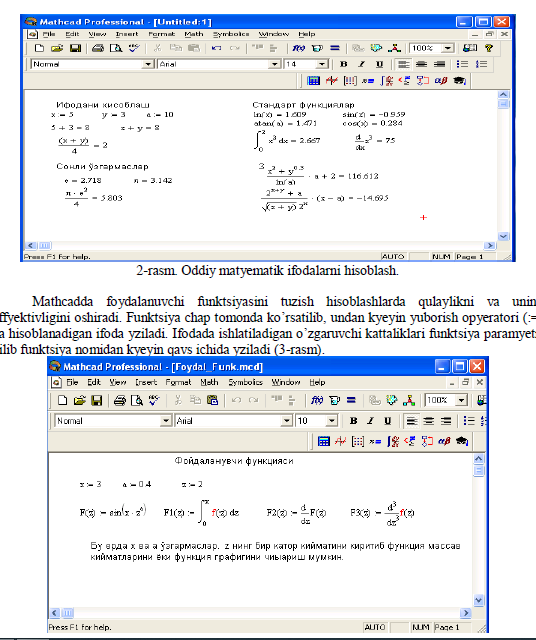Click Undo arrow in Untitled:1 window toolbar
This screenshot has width=536, height=640.
(216, 48)
